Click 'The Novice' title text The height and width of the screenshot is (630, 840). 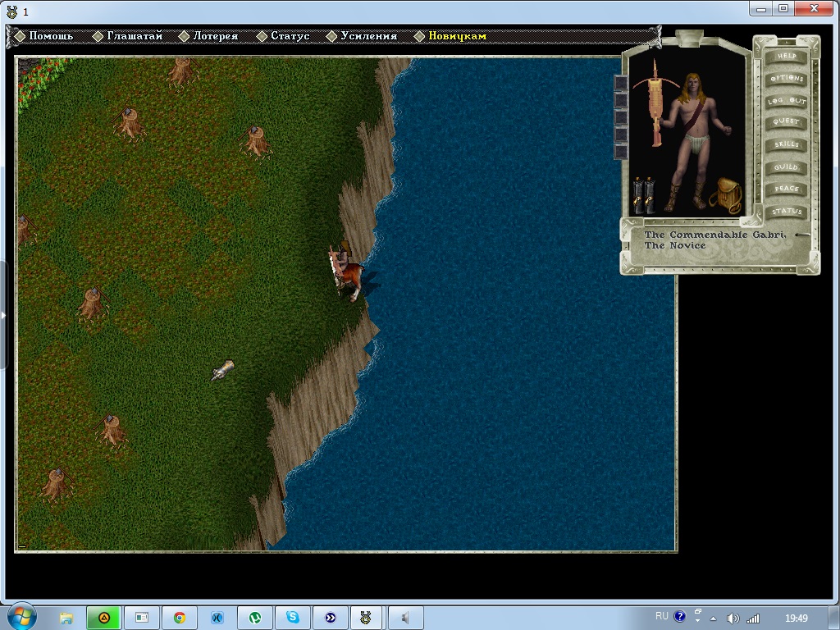click(x=674, y=245)
